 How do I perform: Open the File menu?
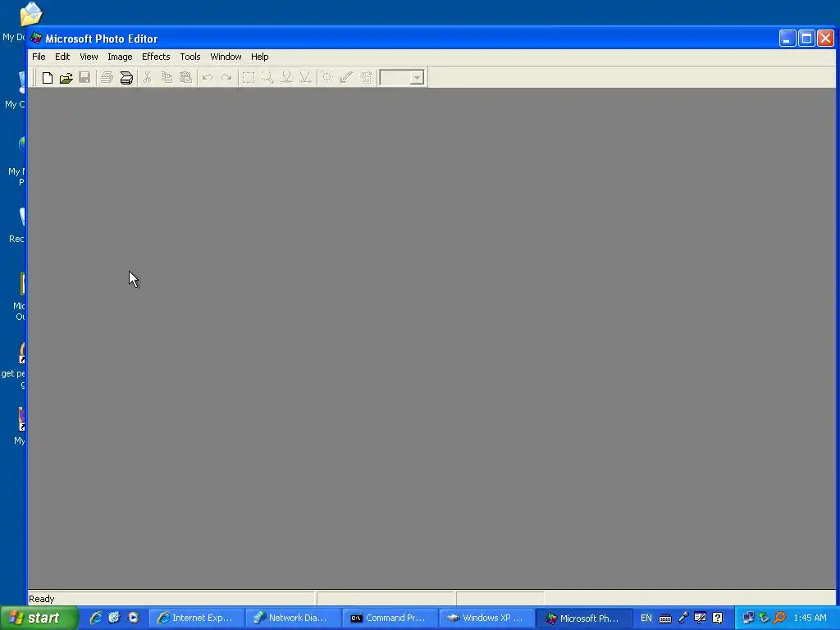(39, 57)
